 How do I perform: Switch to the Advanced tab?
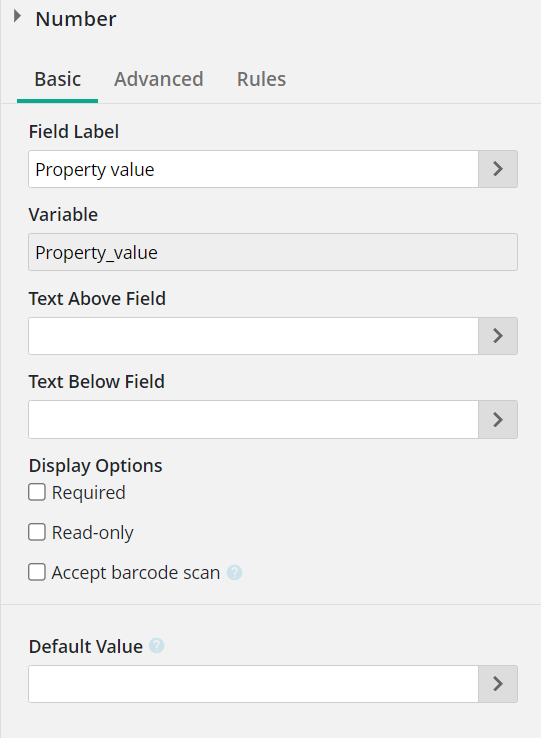[159, 79]
